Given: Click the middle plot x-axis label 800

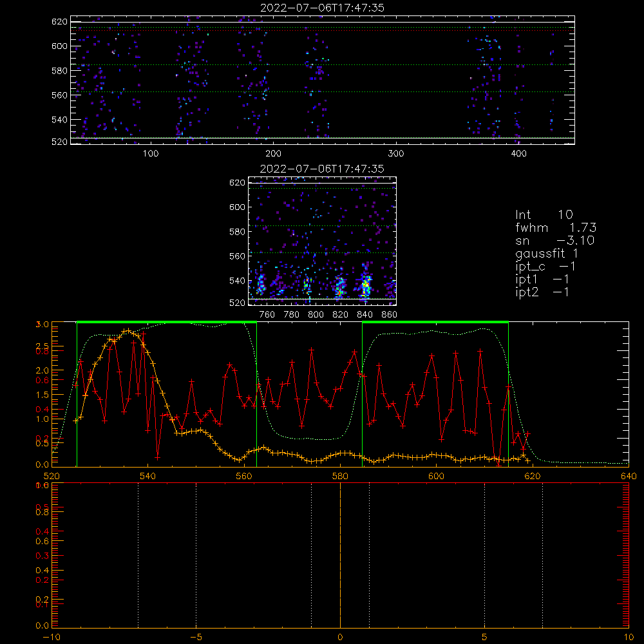Looking at the screenshot, I should click(x=316, y=315).
